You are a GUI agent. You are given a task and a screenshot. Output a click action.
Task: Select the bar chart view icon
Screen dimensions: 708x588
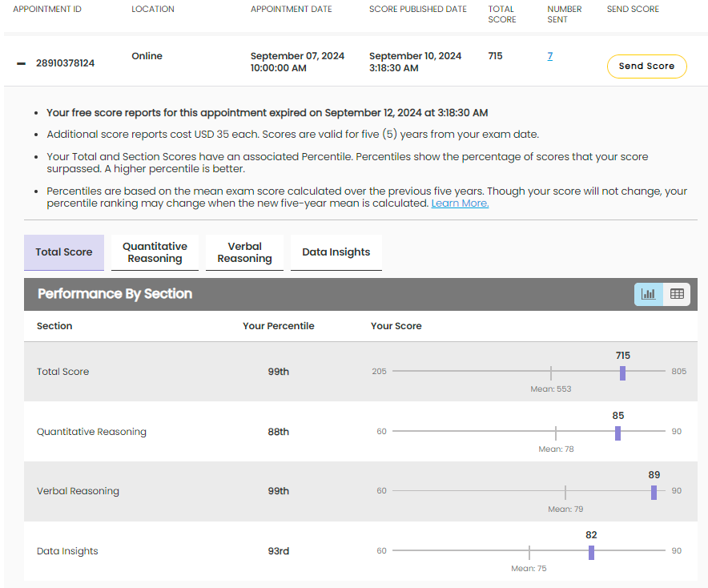click(648, 294)
